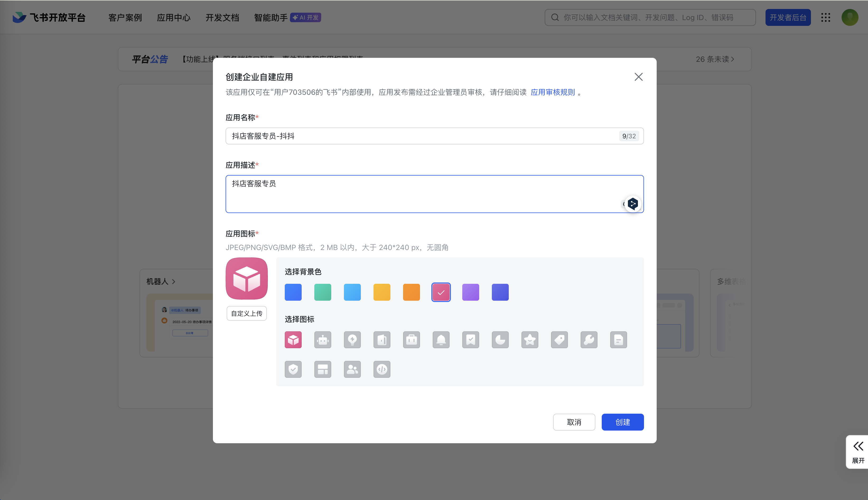Open the 应用审核规则 link
Viewport: 868px width, 500px height.
553,92
